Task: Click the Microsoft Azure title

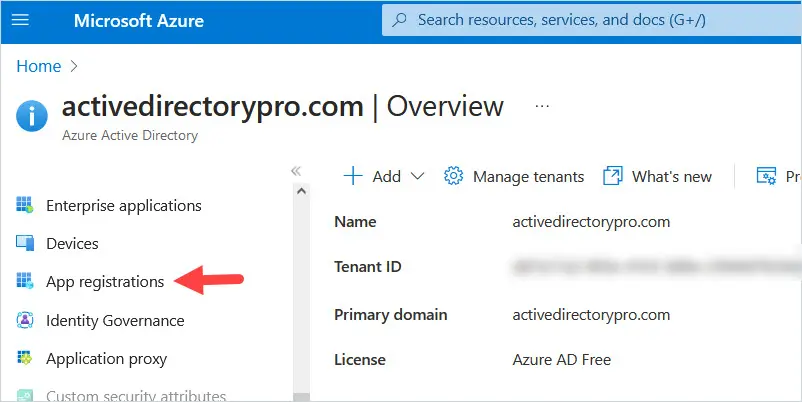Action: [139, 20]
